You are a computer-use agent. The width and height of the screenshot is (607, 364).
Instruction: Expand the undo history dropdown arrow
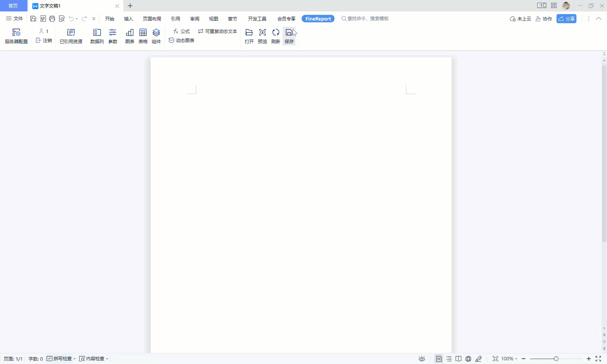76,19
